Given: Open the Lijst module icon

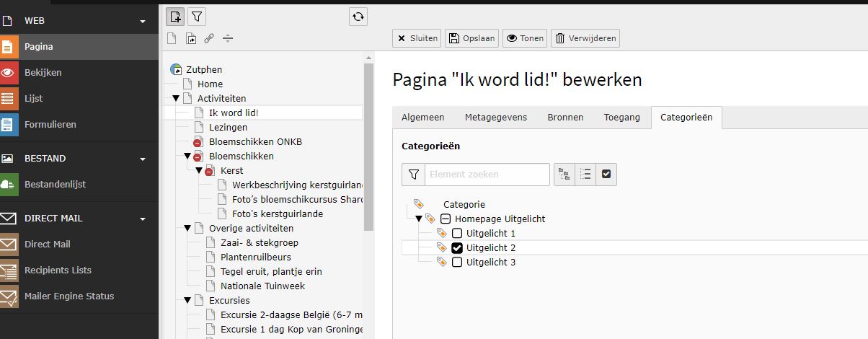Looking at the screenshot, I should click(8, 98).
